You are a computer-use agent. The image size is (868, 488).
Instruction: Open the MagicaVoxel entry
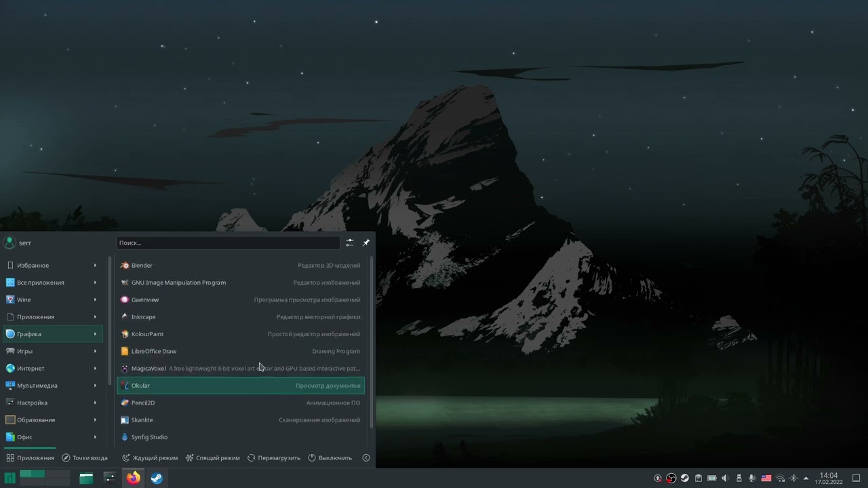[x=241, y=368]
